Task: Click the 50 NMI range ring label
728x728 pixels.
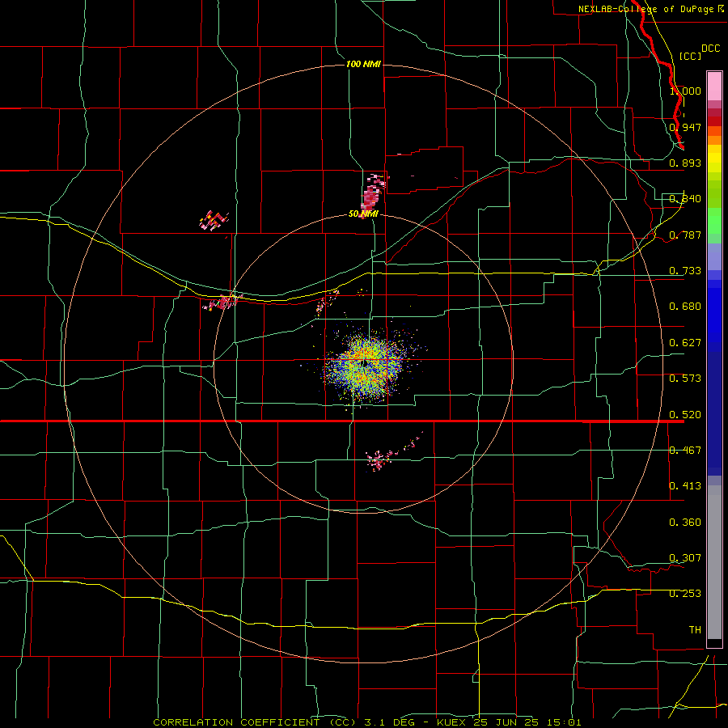Action: 363,214
